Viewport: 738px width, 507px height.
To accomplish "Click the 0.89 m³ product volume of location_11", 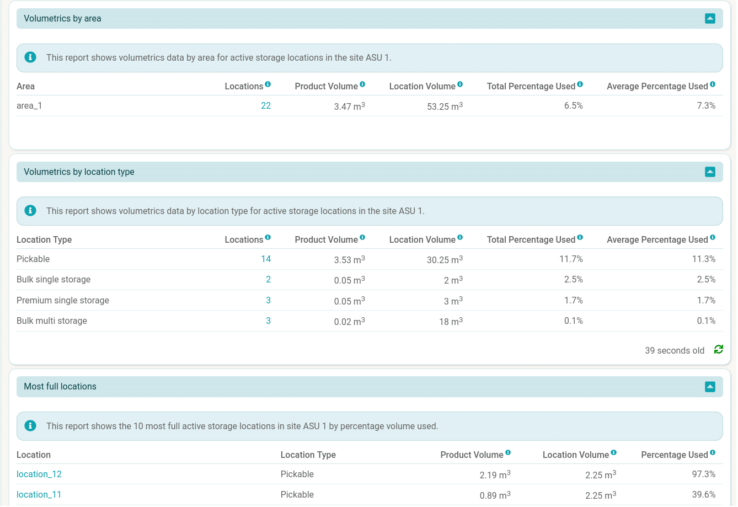I will pos(495,495).
